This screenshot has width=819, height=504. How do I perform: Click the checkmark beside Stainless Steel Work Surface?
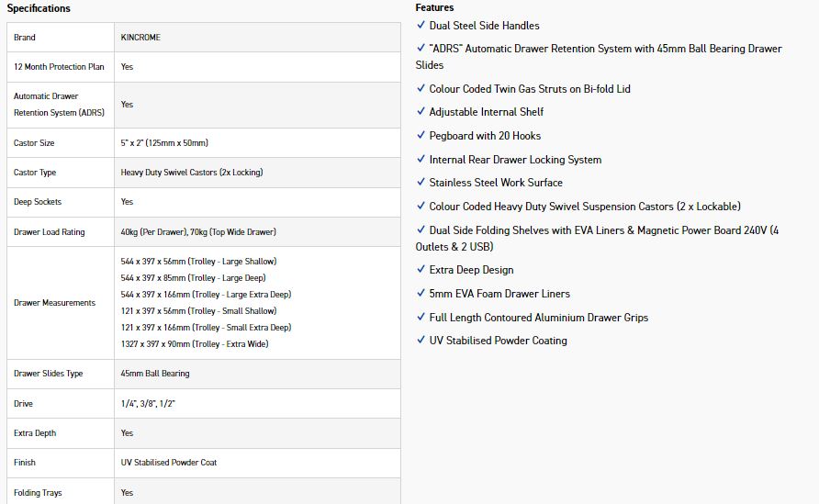pos(421,183)
